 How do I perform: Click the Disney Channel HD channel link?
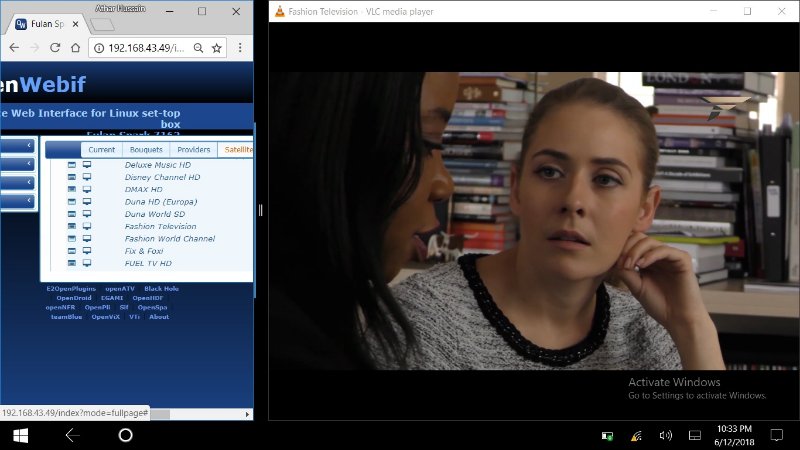pos(162,178)
